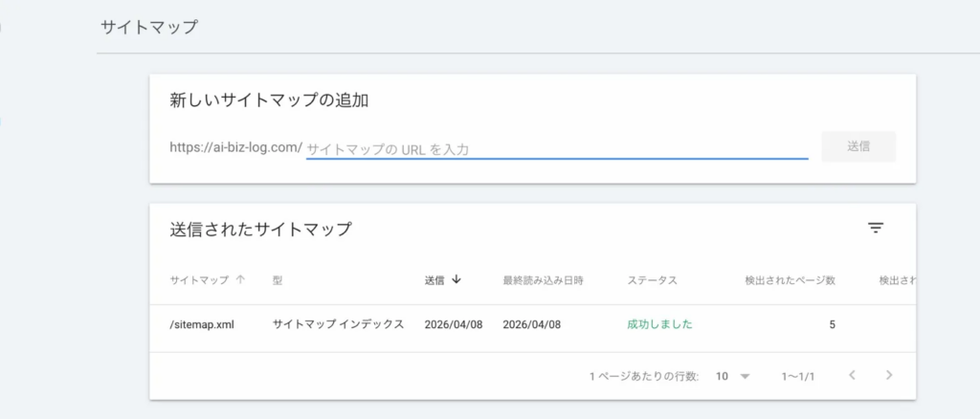Open the filter icon for submitted sitemaps
The image size is (980, 419).
coord(875,228)
